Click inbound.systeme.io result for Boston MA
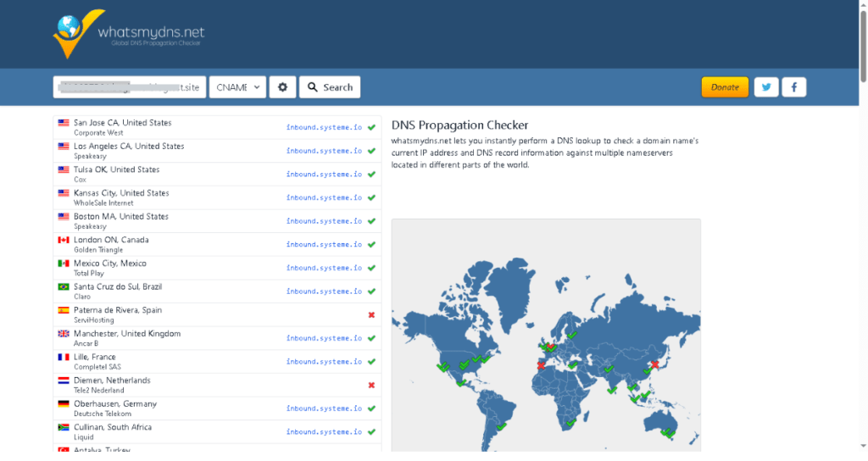Viewport: 868px width, 461px height. [324, 221]
